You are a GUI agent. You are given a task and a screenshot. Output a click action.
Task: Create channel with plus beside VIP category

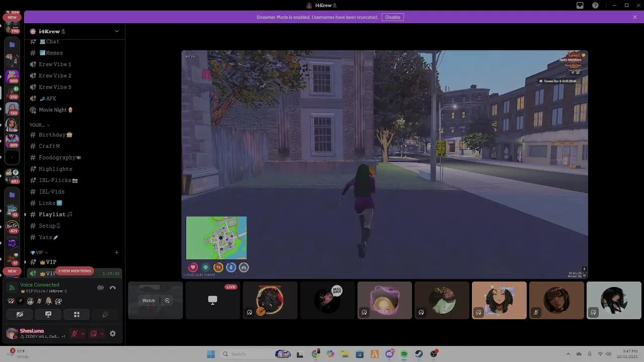tap(117, 252)
